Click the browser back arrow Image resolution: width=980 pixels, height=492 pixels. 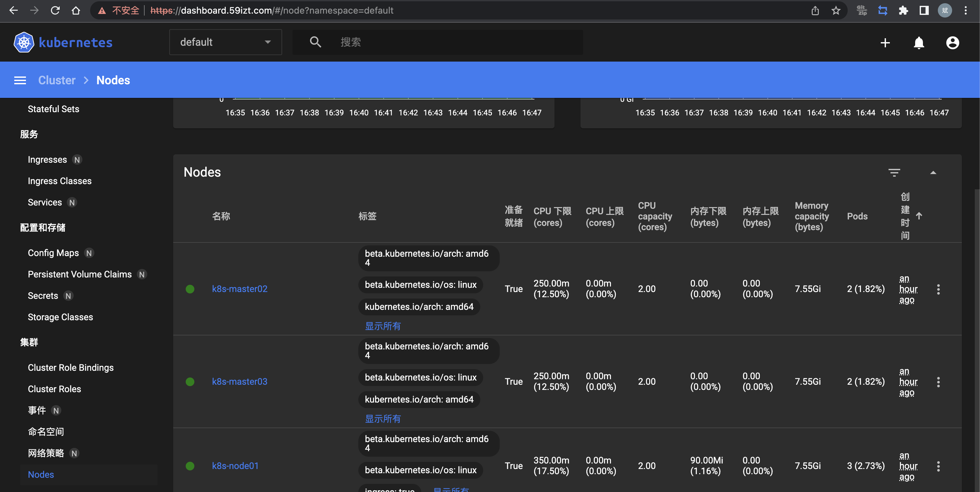click(x=14, y=10)
